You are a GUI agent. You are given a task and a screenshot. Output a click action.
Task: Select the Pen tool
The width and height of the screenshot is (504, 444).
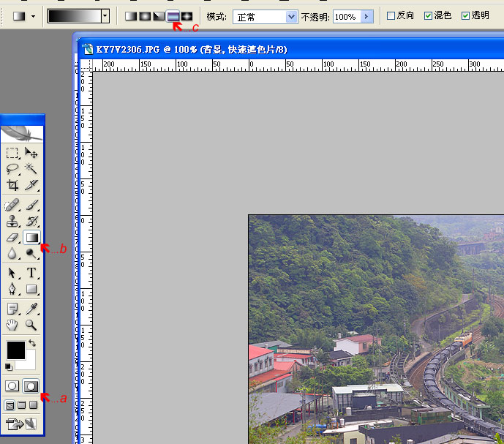coord(12,289)
